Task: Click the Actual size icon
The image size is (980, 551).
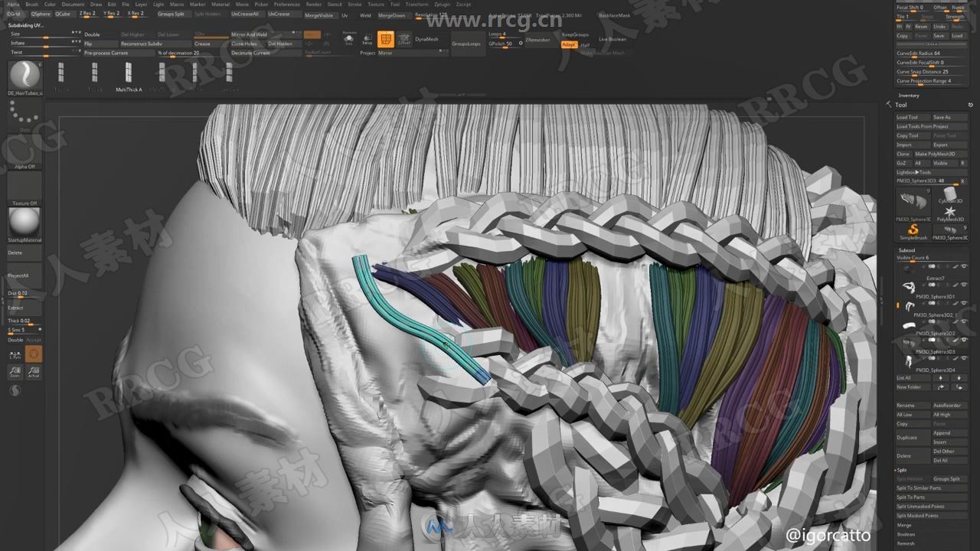Action: pos(34,372)
